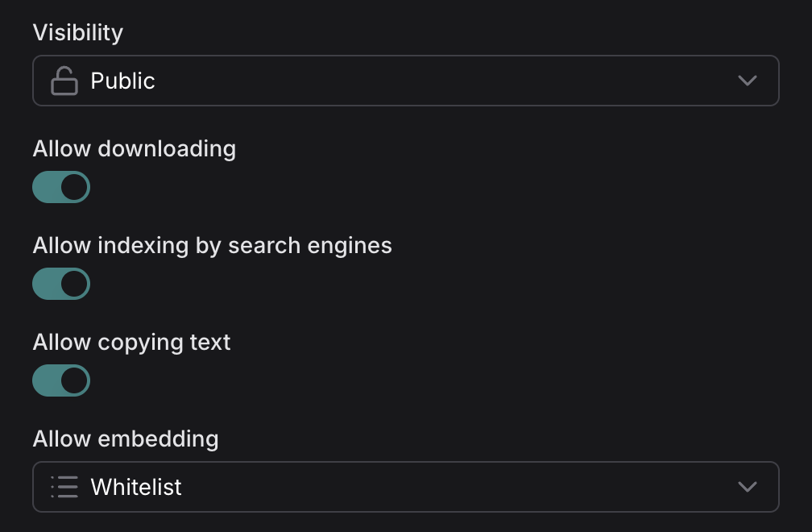Click the unlocked padlock icon beside Public
This screenshot has width=812, height=532.
click(64, 81)
